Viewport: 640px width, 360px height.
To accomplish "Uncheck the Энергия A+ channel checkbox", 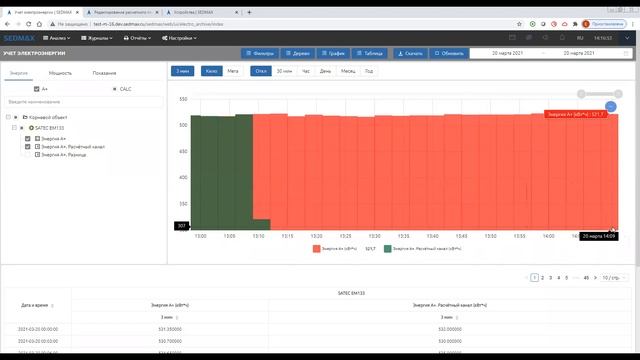I will (x=28, y=139).
